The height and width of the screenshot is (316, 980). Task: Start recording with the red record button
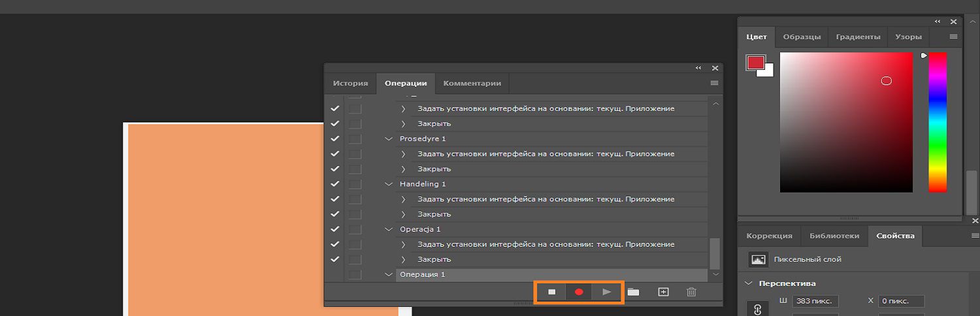(579, 292)
